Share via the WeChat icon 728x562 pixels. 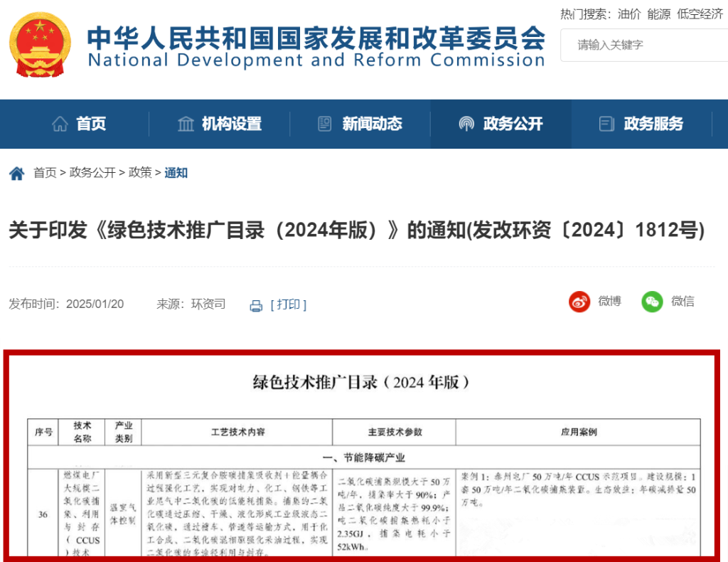pyautogui.click(x=652, y=302)
